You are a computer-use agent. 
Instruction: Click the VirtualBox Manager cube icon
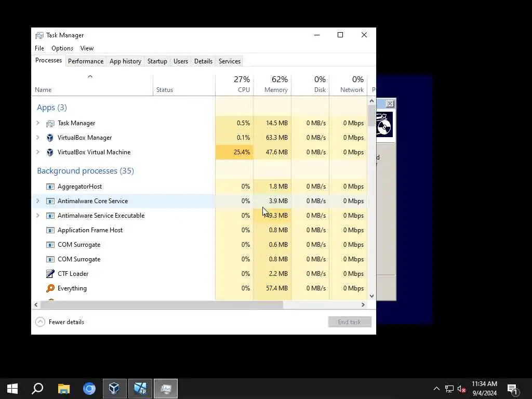50,138
